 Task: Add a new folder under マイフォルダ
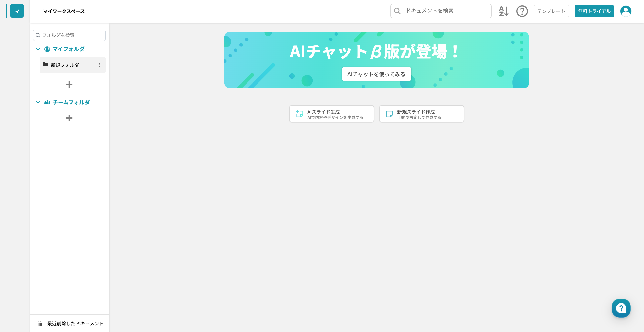[x=69, y=85]
